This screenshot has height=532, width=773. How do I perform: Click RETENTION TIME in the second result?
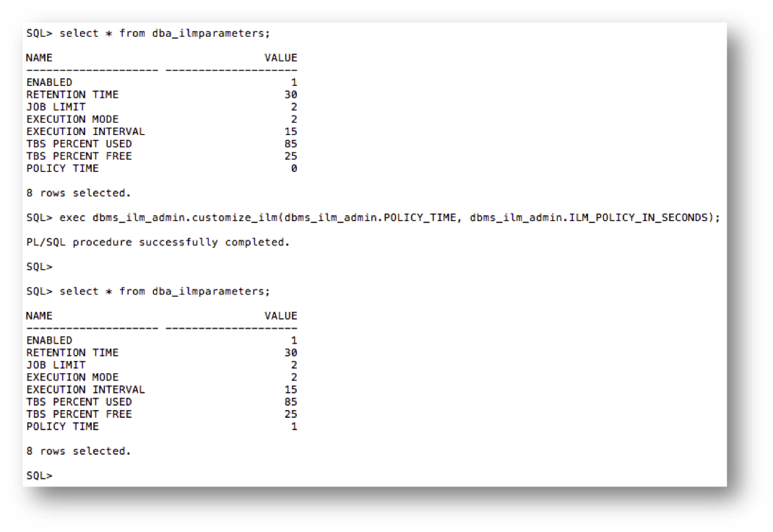[x=72, y=352]
